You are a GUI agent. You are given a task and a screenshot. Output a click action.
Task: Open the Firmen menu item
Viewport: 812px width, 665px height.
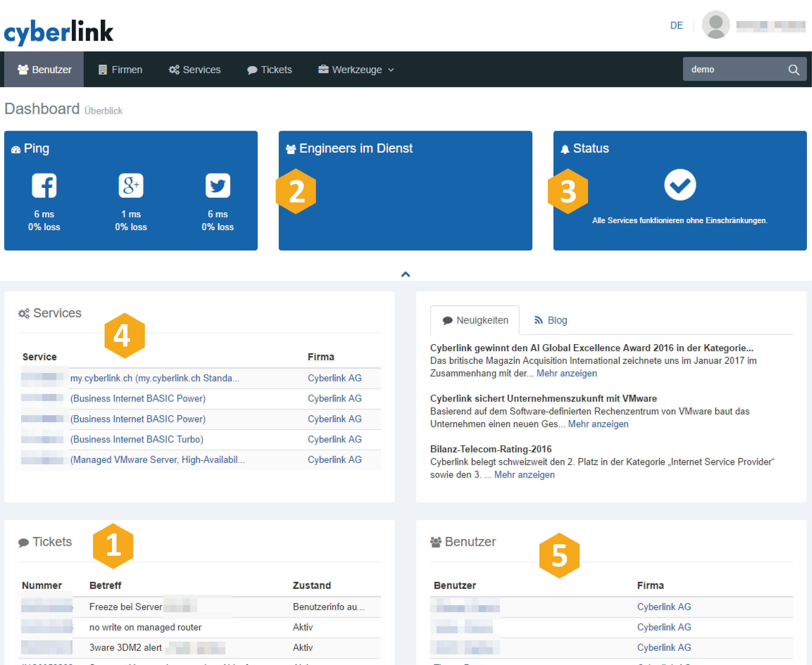point(120,69)
